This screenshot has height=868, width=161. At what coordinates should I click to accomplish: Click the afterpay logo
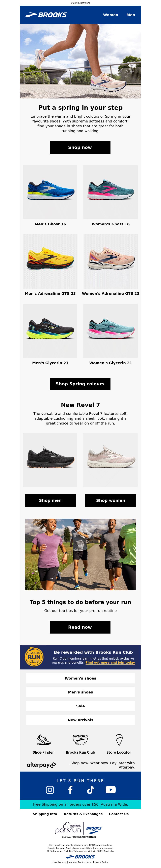(41, 765)
